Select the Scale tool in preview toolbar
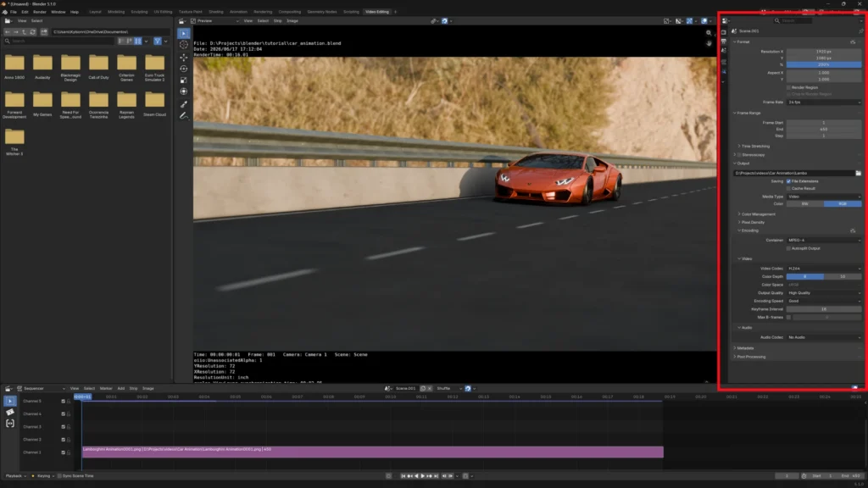 click(x=184, y=80)
